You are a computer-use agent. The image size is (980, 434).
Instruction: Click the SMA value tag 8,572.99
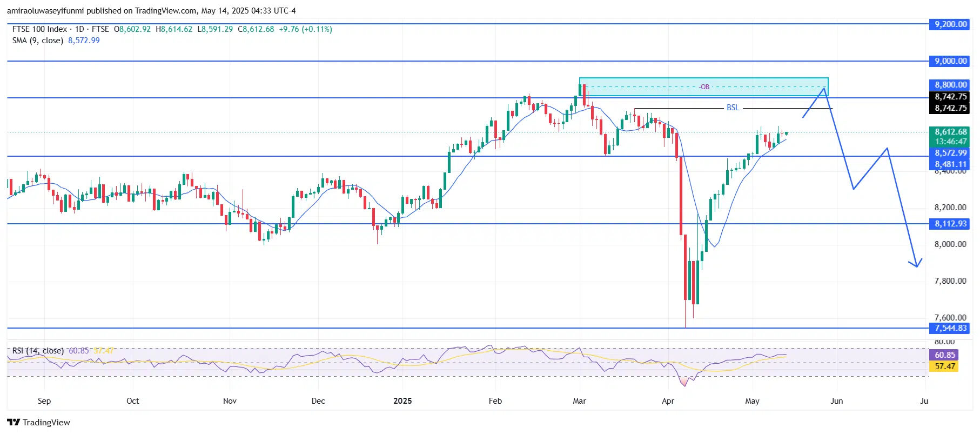(950, 153)
